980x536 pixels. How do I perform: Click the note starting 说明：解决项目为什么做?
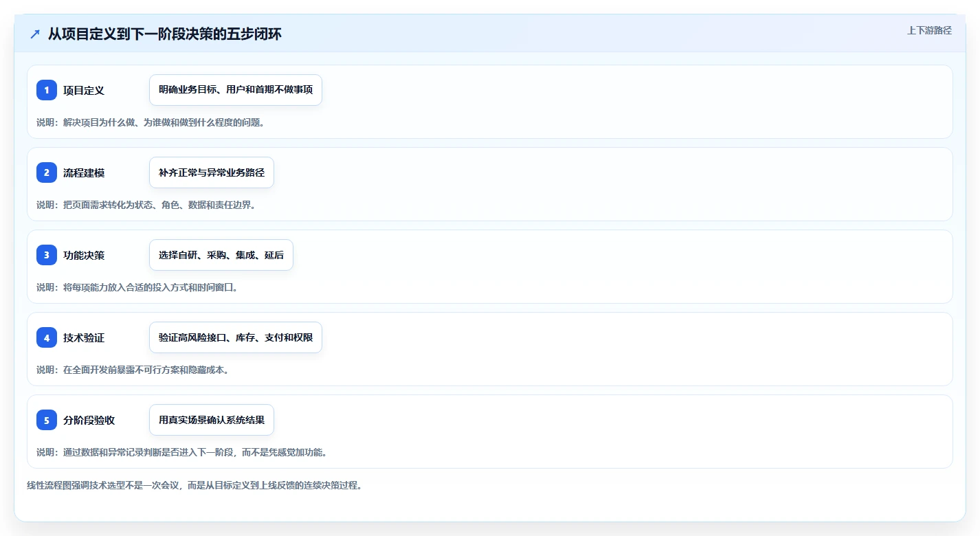click(x=151, y=122)
